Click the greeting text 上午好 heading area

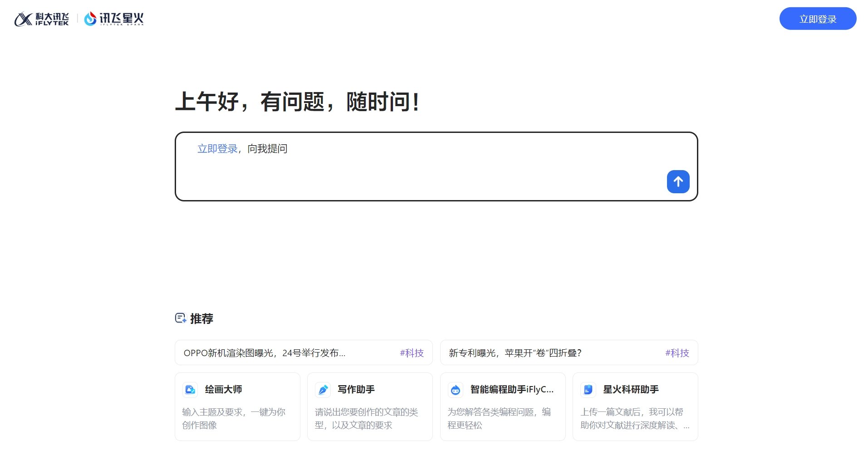[297, 102]
